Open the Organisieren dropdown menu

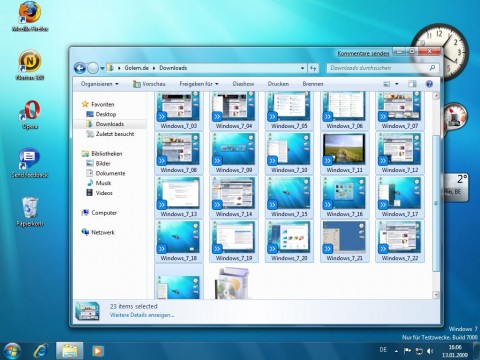click(x=100, y=84)
